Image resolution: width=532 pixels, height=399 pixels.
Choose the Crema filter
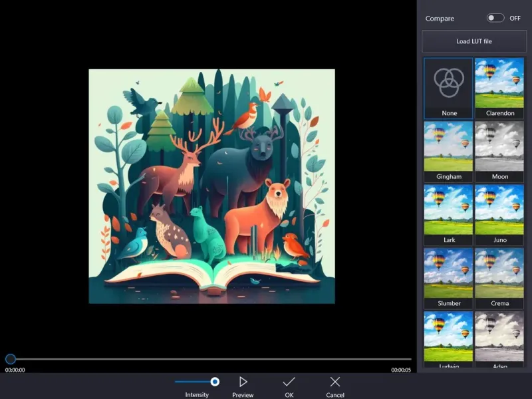(x=499, y=279)
